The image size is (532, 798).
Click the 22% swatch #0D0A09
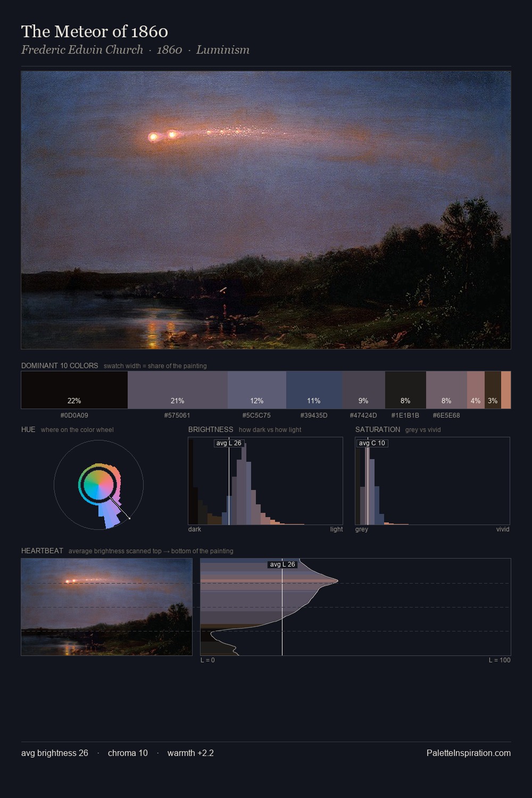[74, 390]
